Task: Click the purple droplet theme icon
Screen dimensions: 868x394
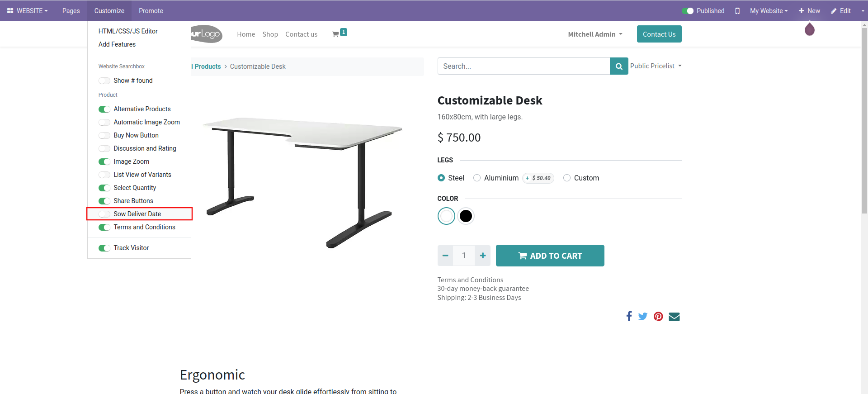Action: pyautogui.click(x=809, y=30)
